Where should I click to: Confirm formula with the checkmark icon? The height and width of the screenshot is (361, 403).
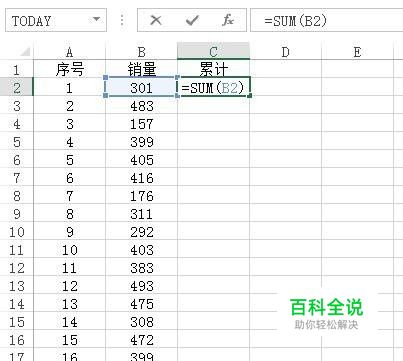click(192, 21)
